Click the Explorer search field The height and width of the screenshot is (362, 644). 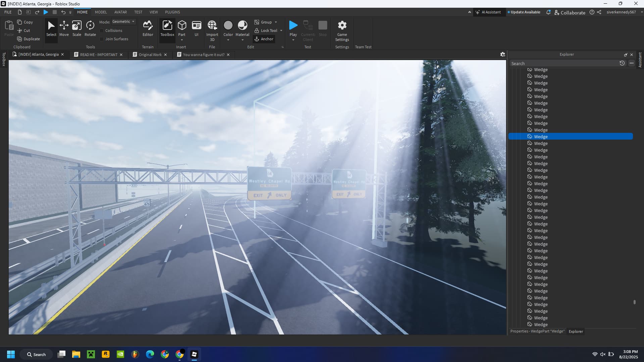tap(564, 63)
